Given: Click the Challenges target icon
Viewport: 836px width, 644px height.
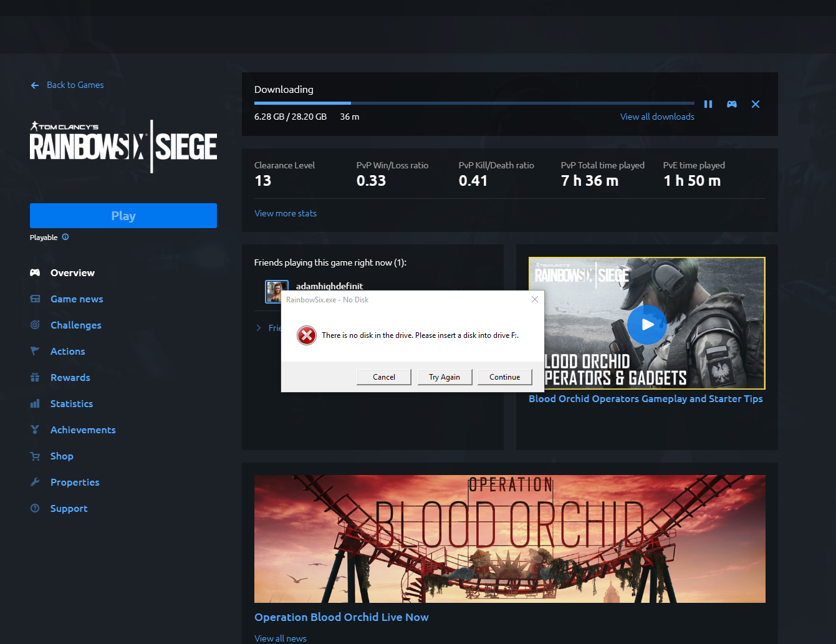Looking at the screenshot, I should point(35,325).
